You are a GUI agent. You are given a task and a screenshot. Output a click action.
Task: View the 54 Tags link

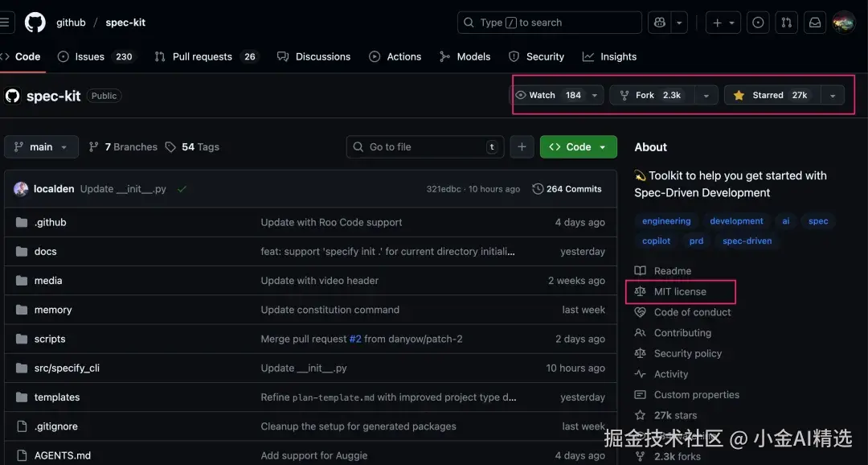point(193,147)
